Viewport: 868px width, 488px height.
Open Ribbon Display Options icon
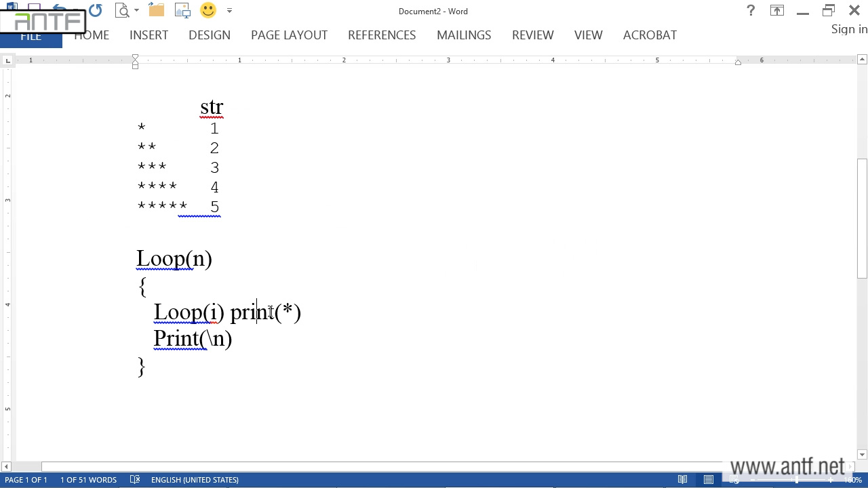pyautogui.click(x=776, y=11)
